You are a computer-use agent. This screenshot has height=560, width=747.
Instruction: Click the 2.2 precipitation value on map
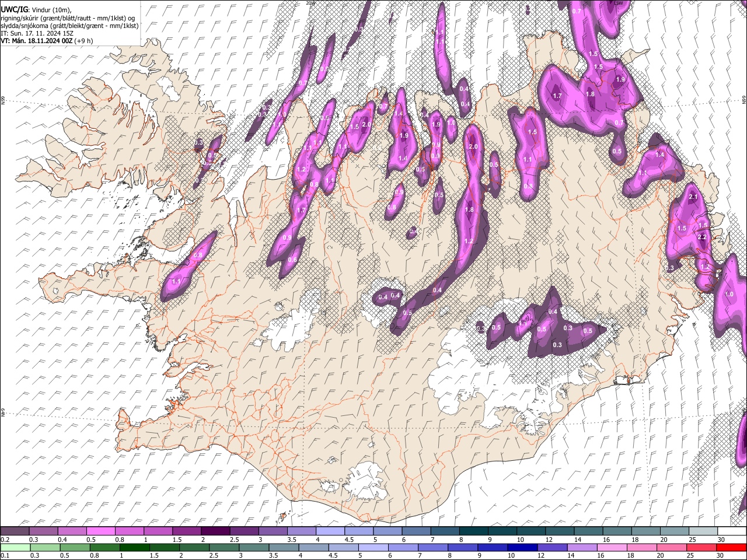[702, 237]
